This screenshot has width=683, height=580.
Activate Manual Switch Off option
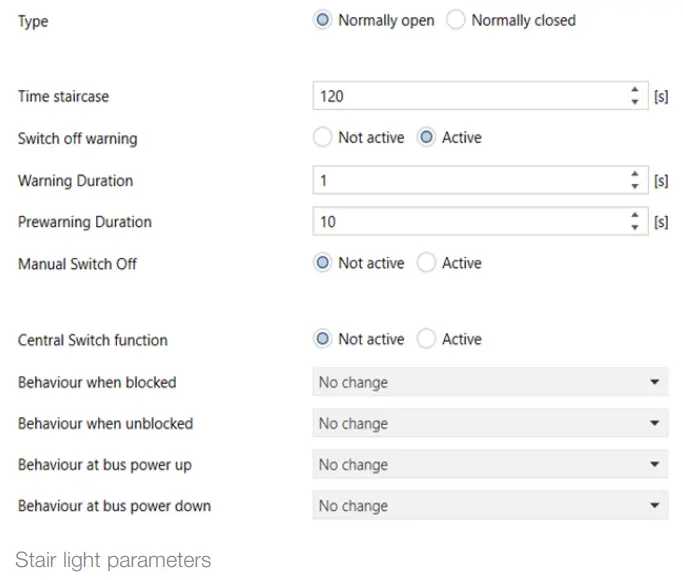tap(426, 263)
